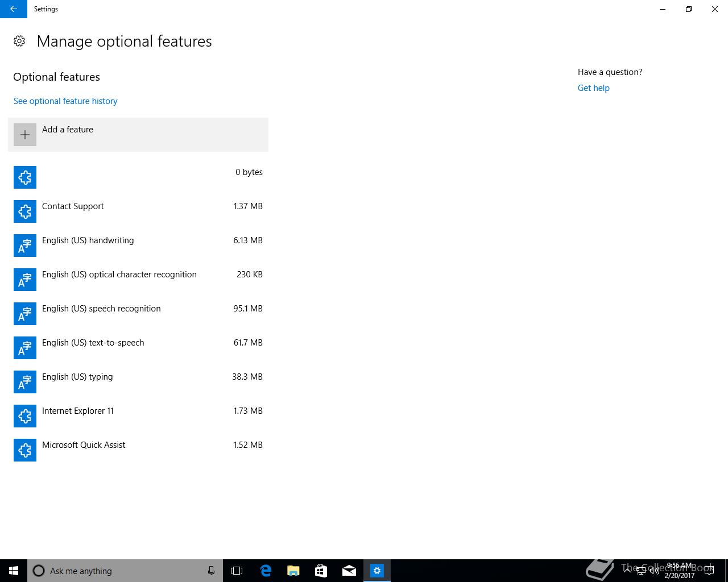Click the 0 bytes size value

249,172
